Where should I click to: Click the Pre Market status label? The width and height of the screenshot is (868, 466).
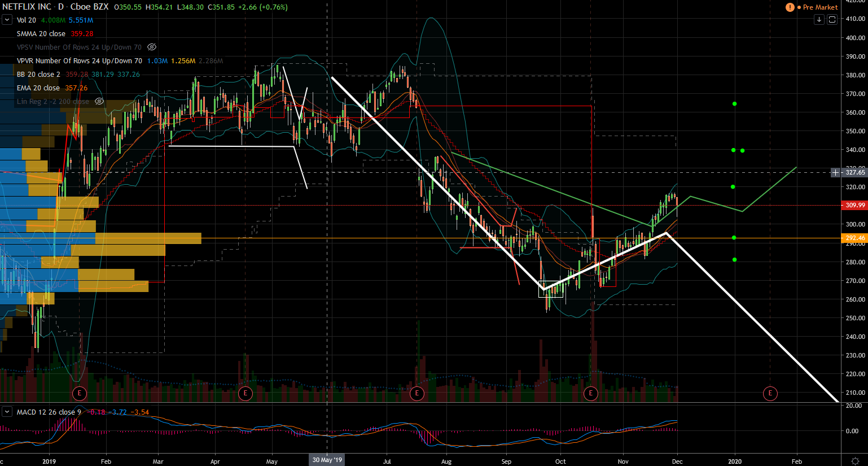(820, 7)
